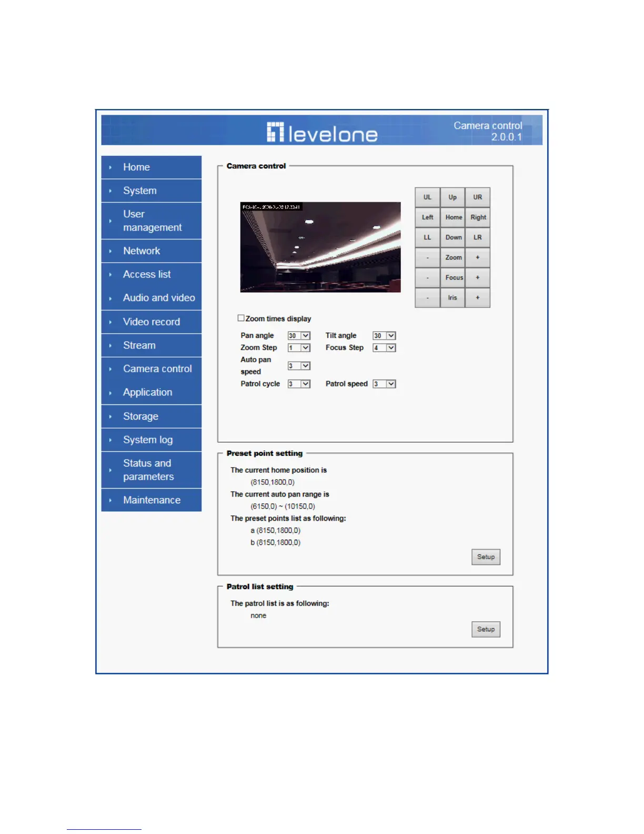Click the live camera video preview
The image size is (644, 834).
click(x=320, y=247)
